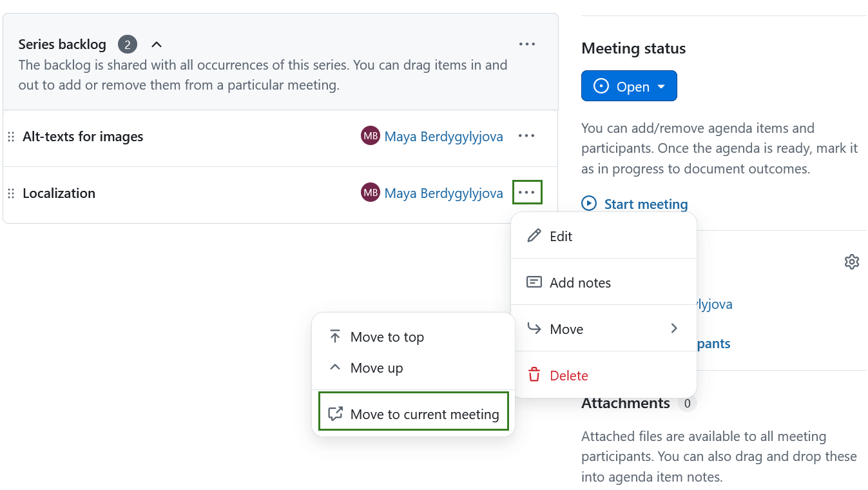Choose Edit from the context menu
This screenshot has height=490, width=868.
tap(561, 236)
